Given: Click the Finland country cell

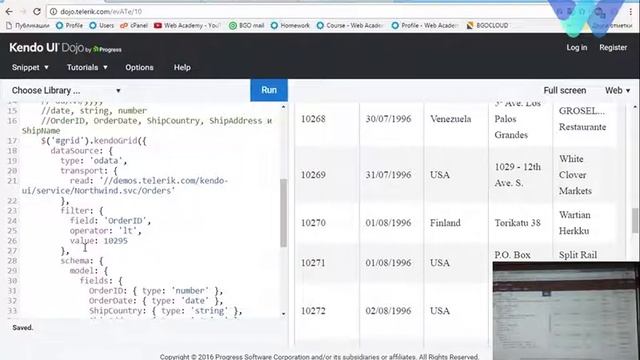Looking at the screenshot, I should [x=445, y=223].
